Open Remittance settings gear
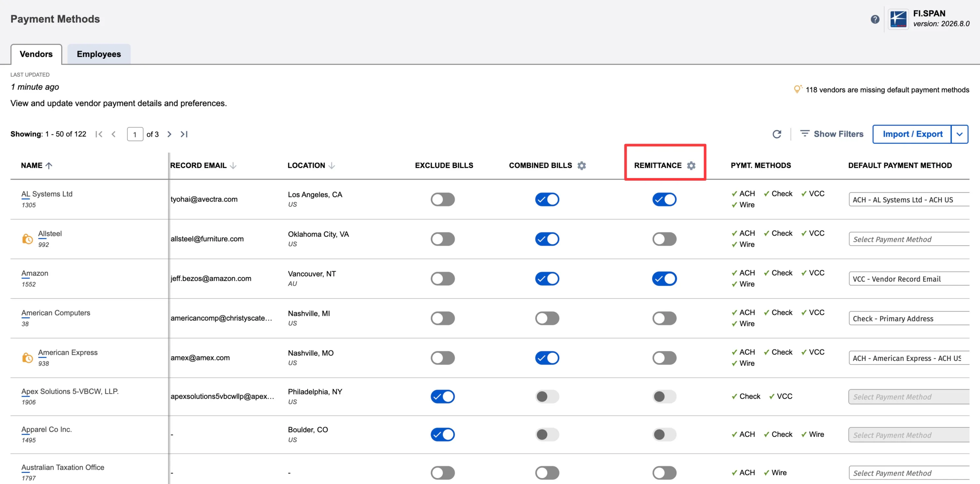The width and height of the screenshot is (980, 484). click(691, 165)
